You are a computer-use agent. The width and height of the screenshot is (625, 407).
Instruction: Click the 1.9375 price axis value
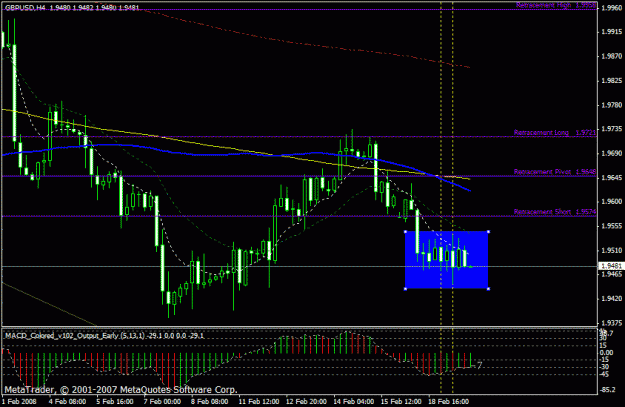click(x=611, y=323)
